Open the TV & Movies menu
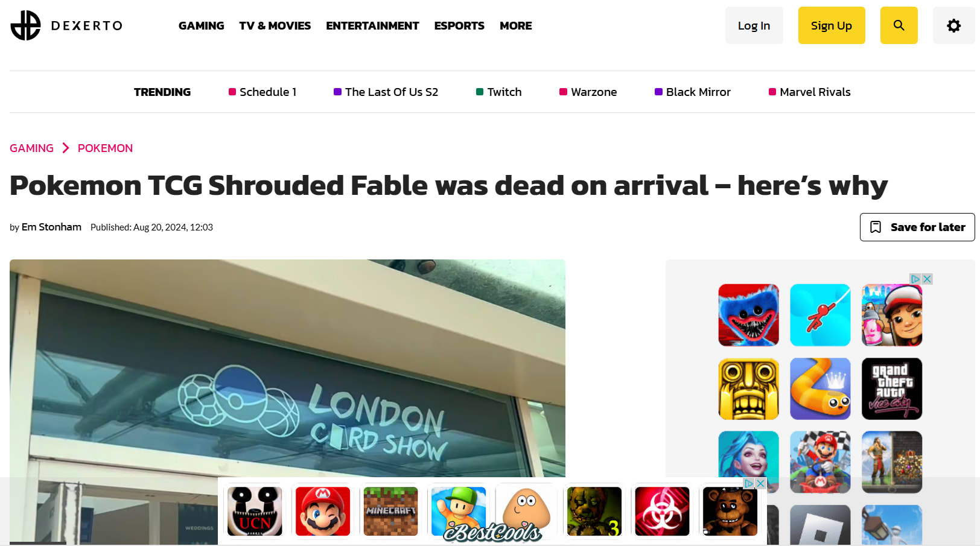 (x=275, y=25)
